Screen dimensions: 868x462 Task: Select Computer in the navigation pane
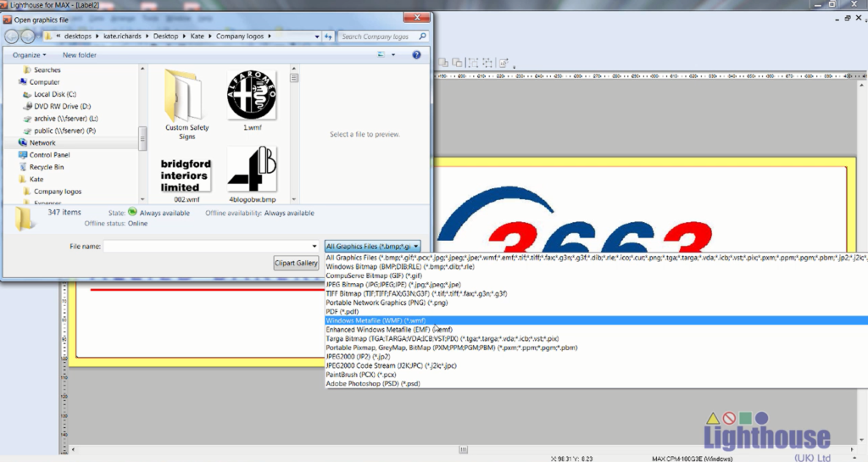click(44, 82)
